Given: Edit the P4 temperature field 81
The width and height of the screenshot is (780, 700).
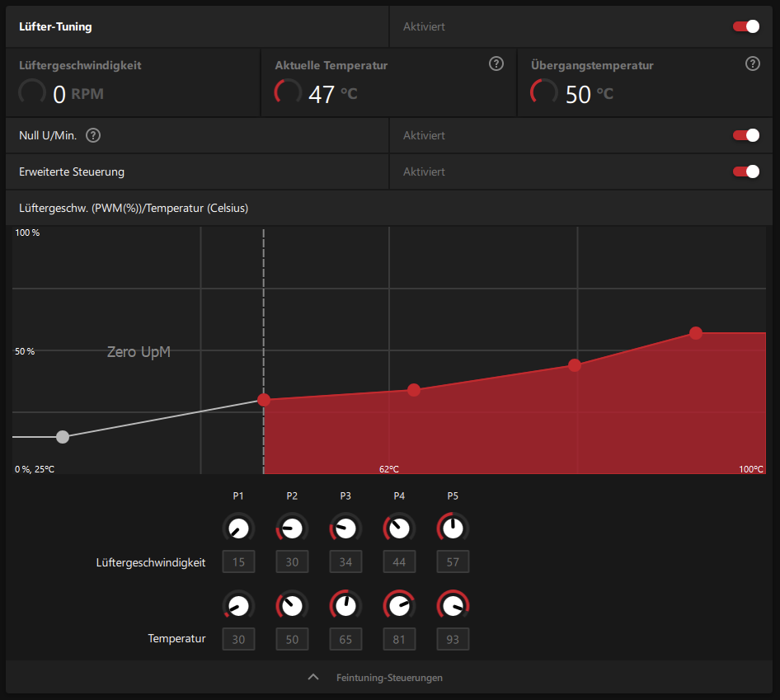Looking at the screenshot, I should (x=399, y=639).
